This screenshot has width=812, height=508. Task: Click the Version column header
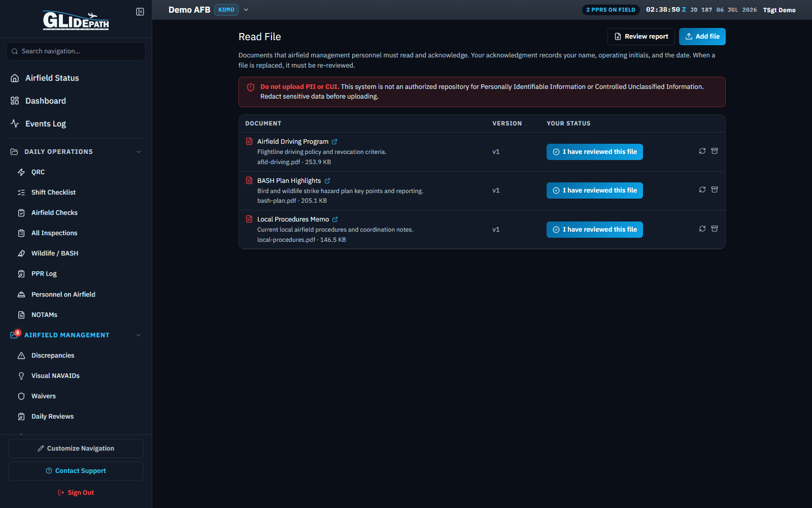pos(507,123)
